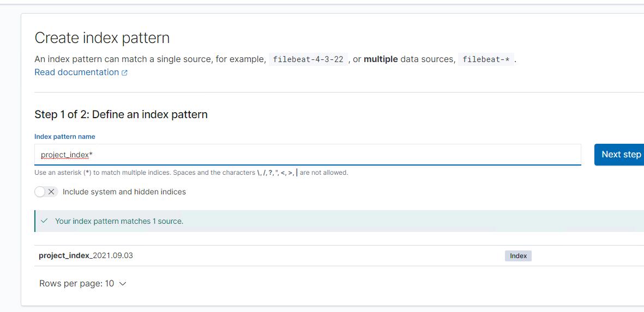The image size is (644, 312).
Task: Select the 'Your index pattern matches 1 source' message
Action: [x=119, y=221]
